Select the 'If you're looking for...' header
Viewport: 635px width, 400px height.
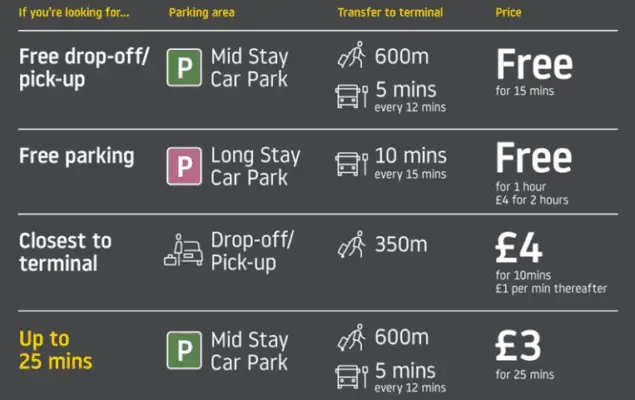coord(74,13)
